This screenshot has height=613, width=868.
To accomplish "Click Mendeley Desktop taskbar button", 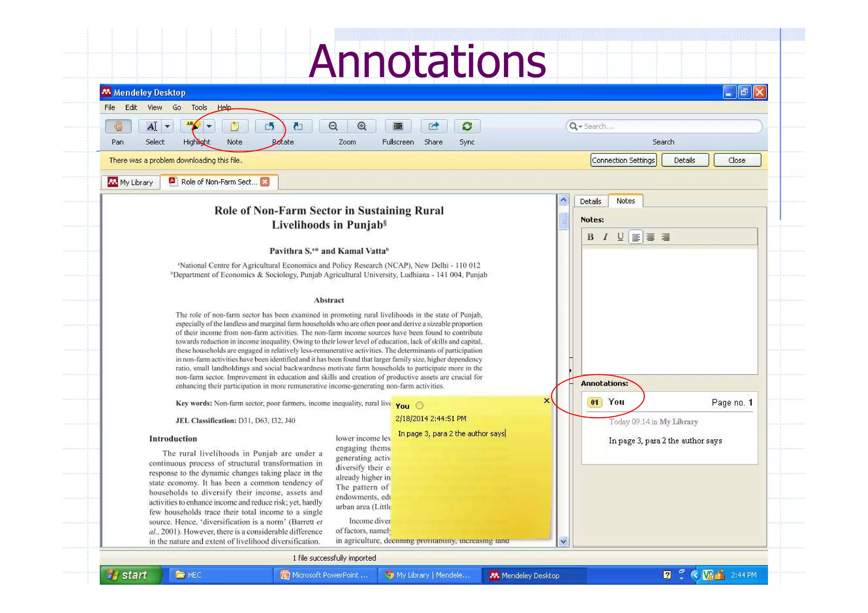I will (x=534, y=575).
